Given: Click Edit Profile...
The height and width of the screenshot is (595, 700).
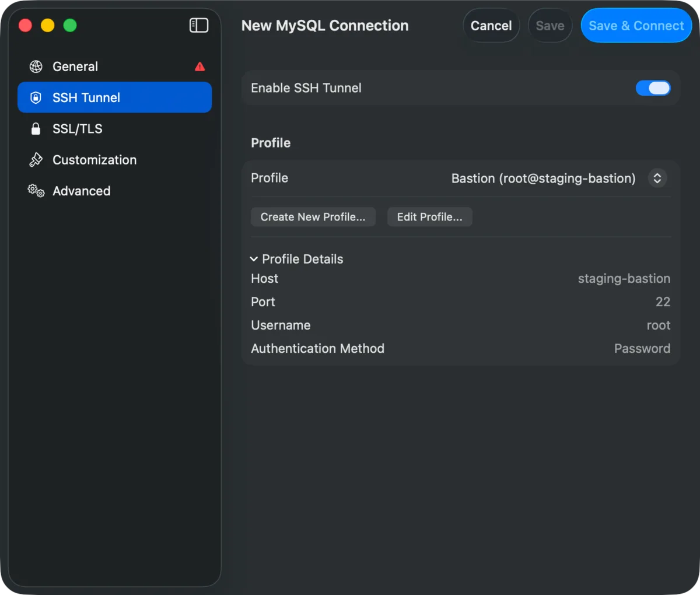Looking at the screenshot, I should point(430,217).
